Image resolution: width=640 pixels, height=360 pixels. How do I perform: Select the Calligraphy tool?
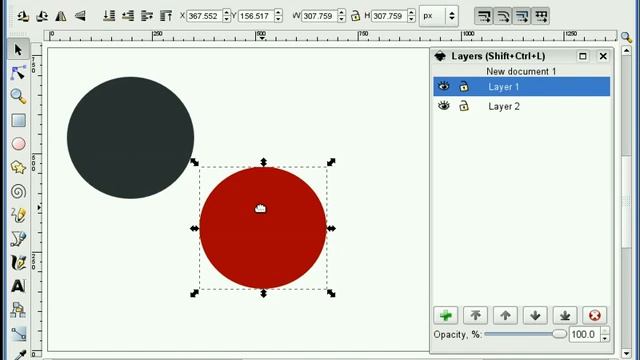coord(18,262)
